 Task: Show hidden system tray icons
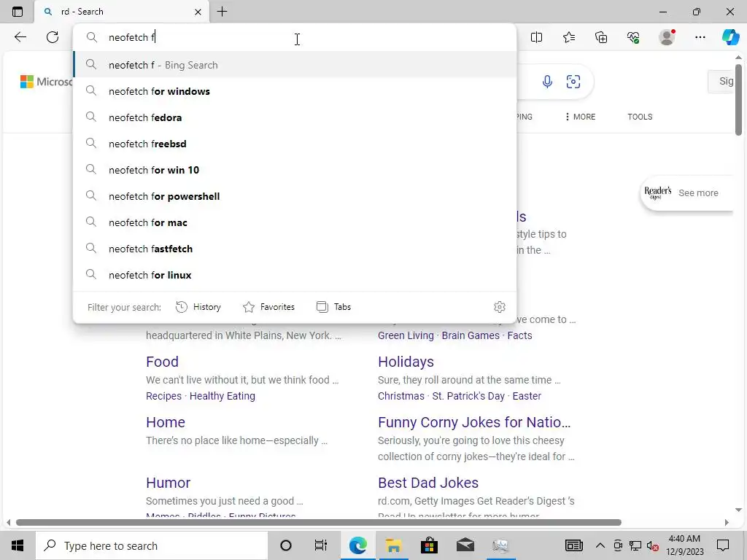pos(600,545)
